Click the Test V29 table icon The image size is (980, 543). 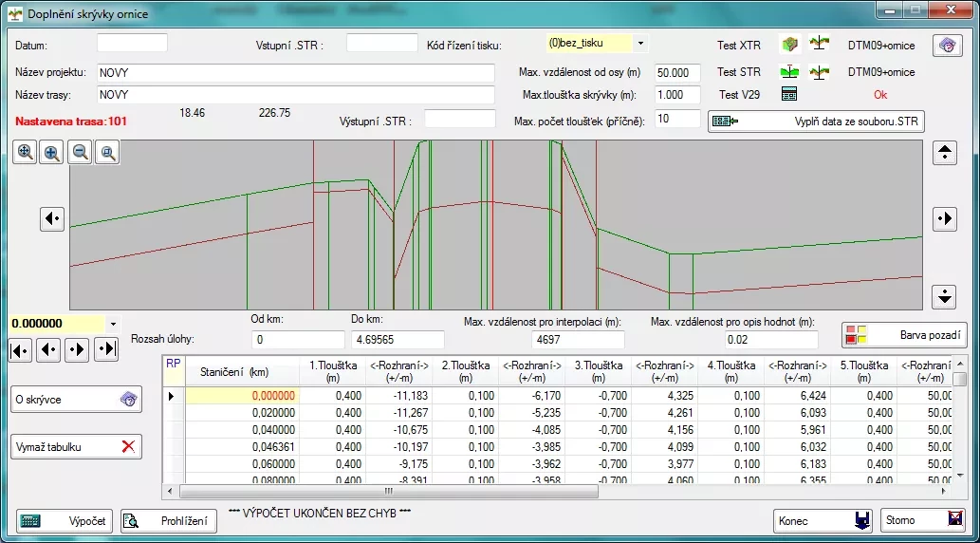(789, 94)
